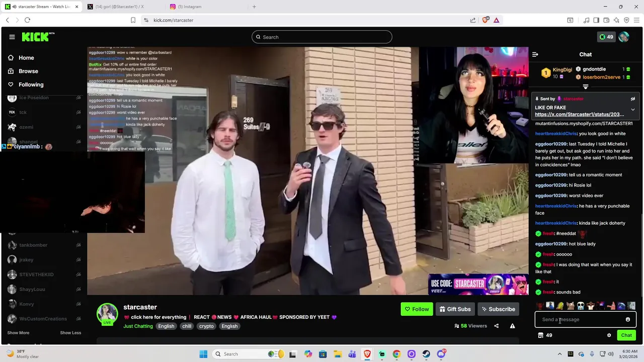The image size is (644, 362).
Task: Open the Leo AI sparkle icon
Action: pyautogui.click(x=617, y=20)
